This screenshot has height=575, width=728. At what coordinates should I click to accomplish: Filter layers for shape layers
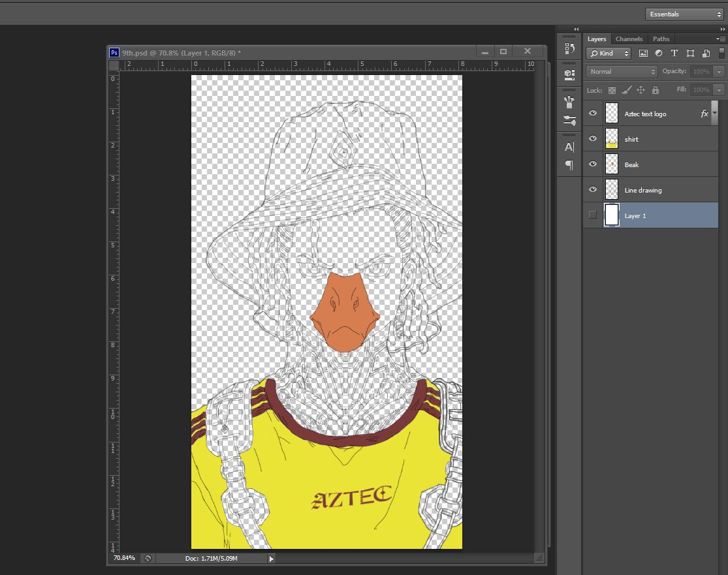[x=690, y=54]
